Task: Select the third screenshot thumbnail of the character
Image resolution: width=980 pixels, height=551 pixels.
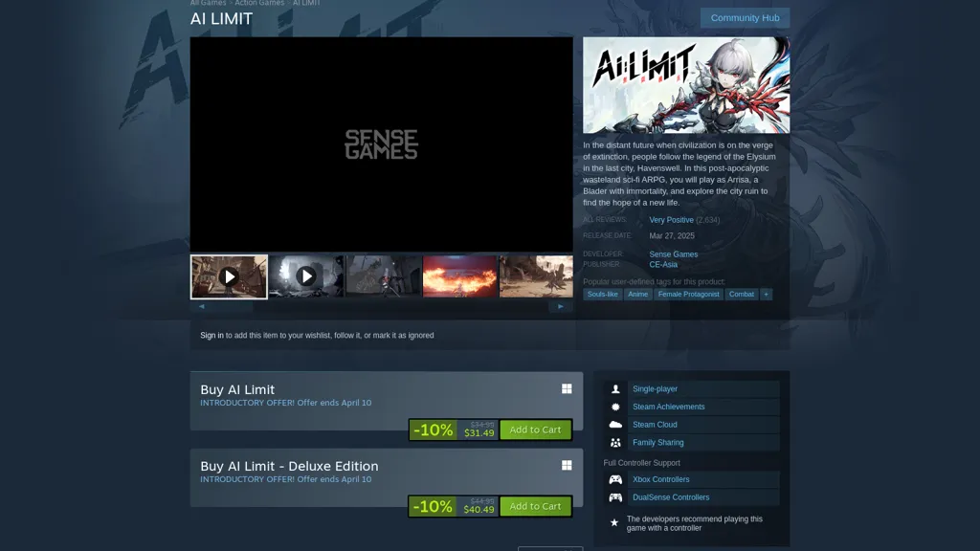Action: click(x=383, y=276)
